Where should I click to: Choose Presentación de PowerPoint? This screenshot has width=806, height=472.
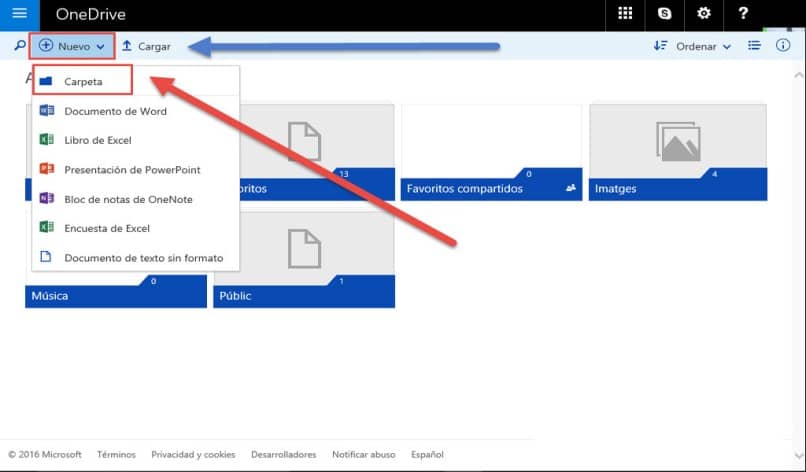(x=136, y=170)
